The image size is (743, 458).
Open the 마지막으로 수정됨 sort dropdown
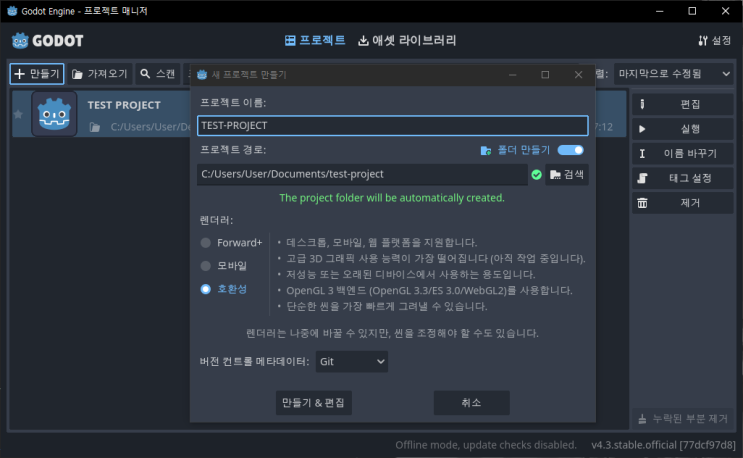pos(673,74)
